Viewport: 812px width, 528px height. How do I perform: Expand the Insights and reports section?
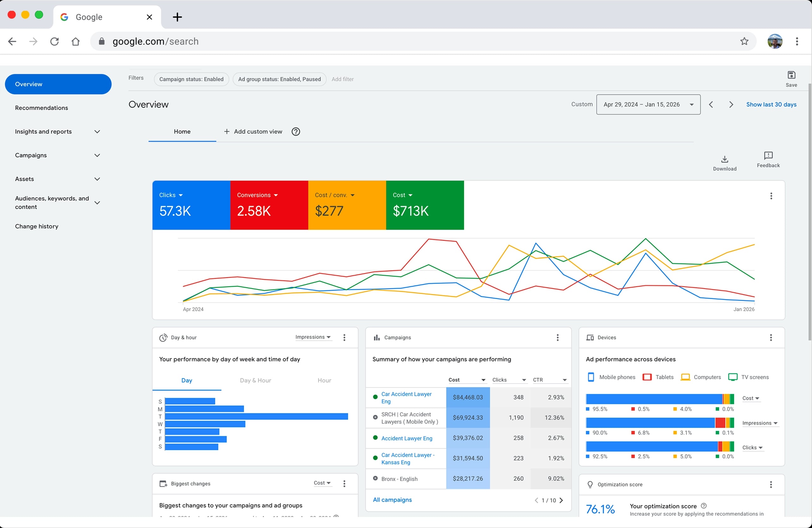click(x=58, y=132)
